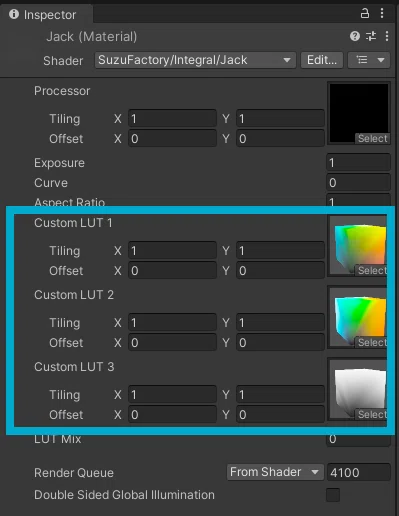
Task: Open the shader list options dropdown button
Action: (x=369, y=60)
